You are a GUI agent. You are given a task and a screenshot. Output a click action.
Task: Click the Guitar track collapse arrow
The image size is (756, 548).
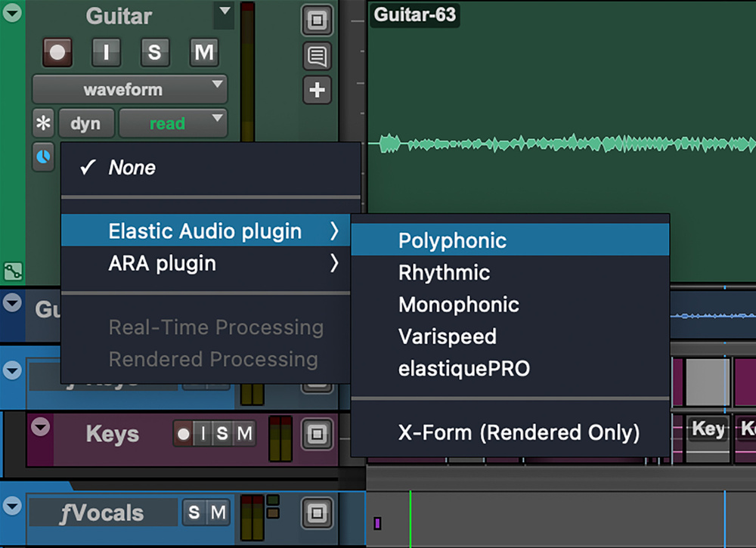12,12
